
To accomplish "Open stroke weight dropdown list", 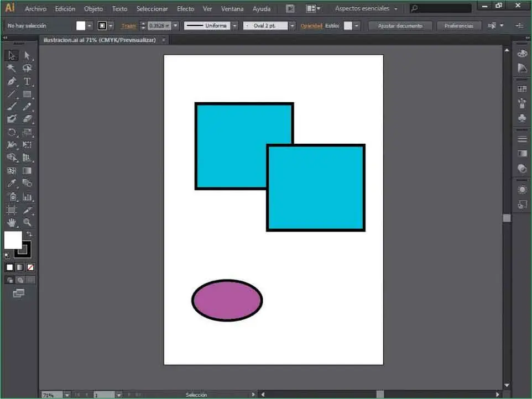I will click(175, 26).
